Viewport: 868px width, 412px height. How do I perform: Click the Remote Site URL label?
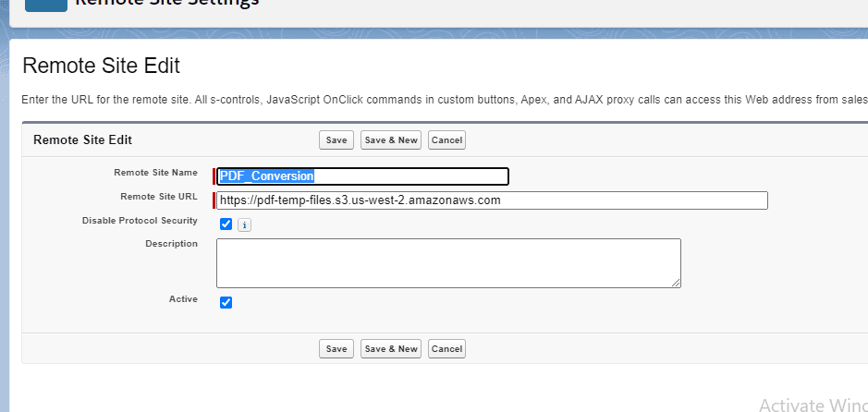(158, 197)
